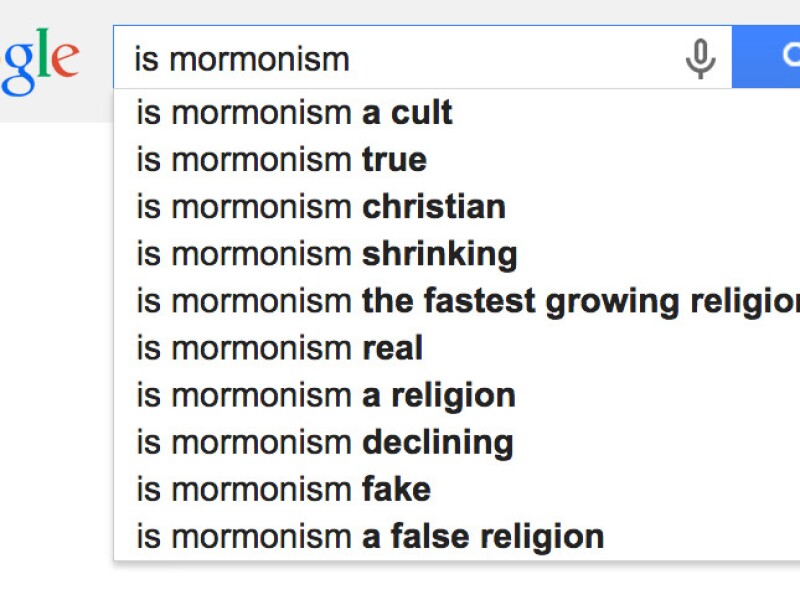Screen dimensions: 800x600
Task: Pick the 'is mormonism christian' suggestion
Action: [320, 207]
